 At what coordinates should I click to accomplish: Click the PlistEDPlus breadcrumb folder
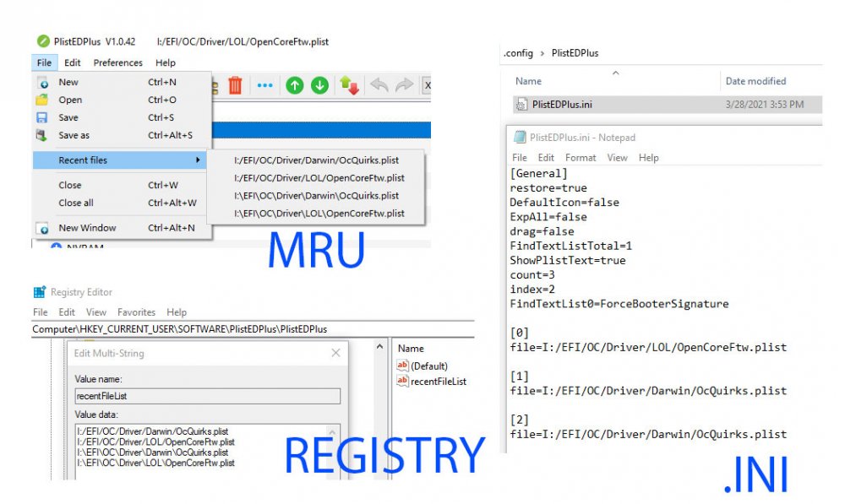point(575,53)
